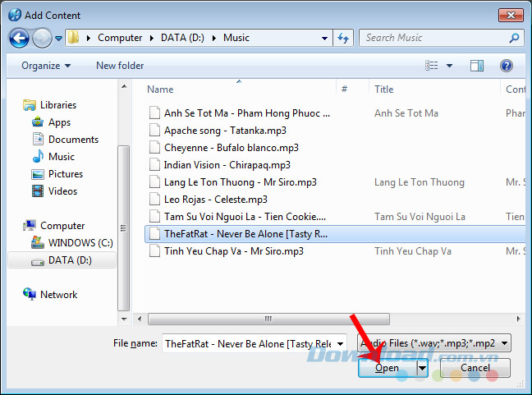Click navigation pane scroll up arrow
The width and height of the screenshot is (532, 395).
click(x=124, y=86)
